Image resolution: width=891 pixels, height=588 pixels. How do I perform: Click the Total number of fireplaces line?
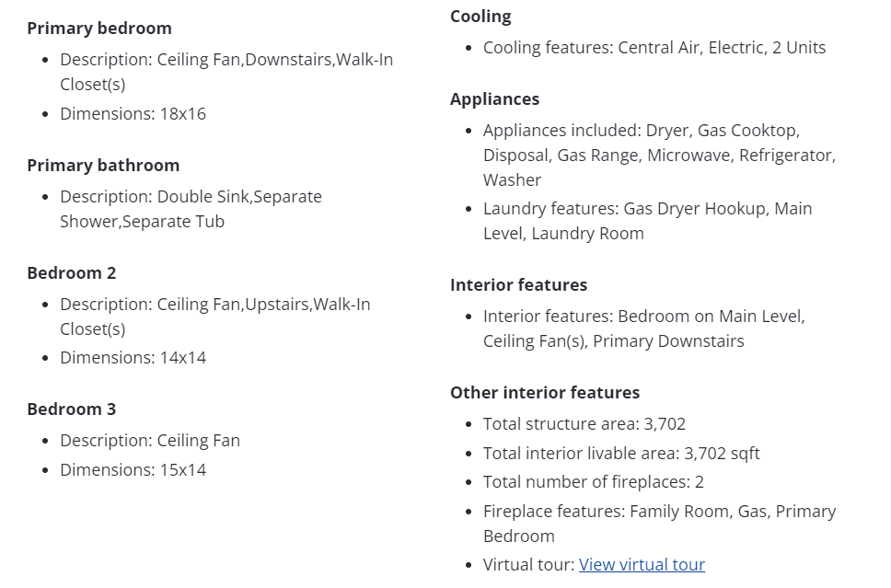593,482
